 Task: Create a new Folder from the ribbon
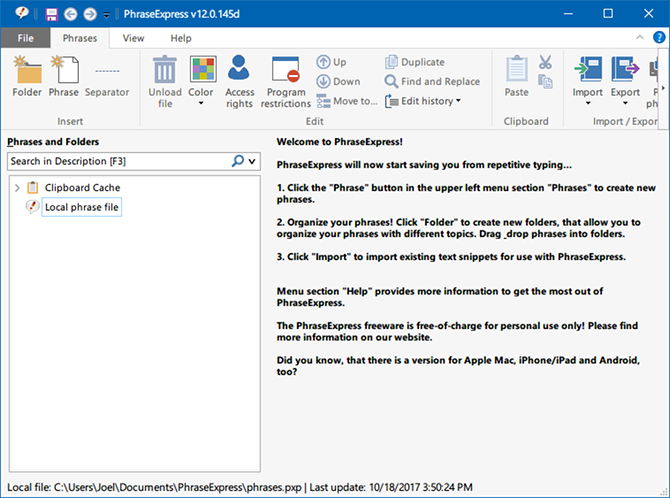[x=27, y=76]
